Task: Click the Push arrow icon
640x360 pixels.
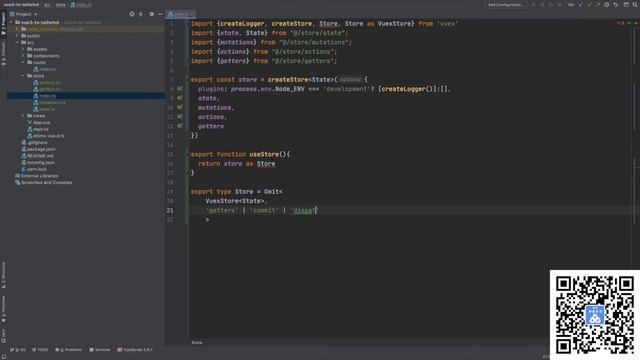Action: click(x=598, y=4)
